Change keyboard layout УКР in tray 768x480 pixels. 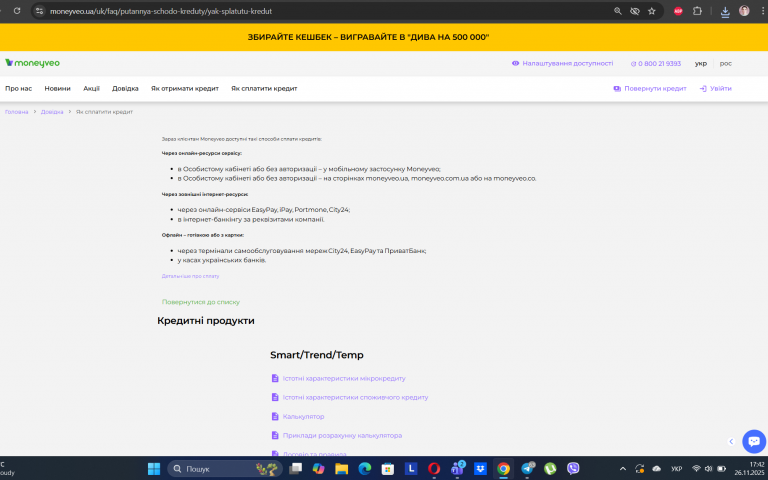pos(676,469)
